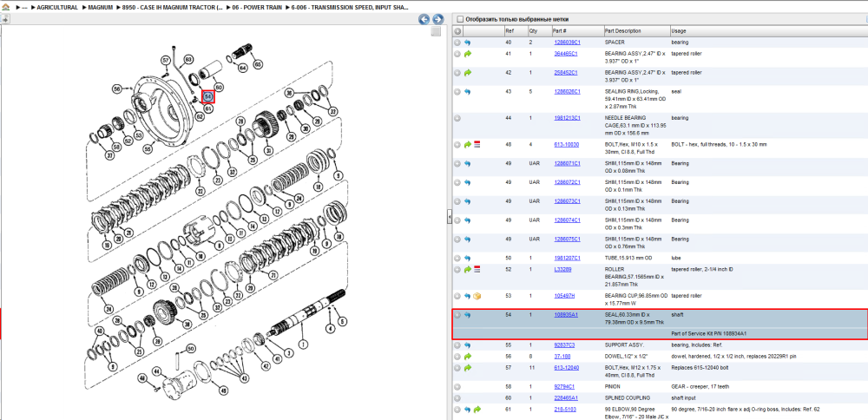Open the '---' root breadcrumb level
This screenshot has height=420, width=868.
tap(23, 8)
